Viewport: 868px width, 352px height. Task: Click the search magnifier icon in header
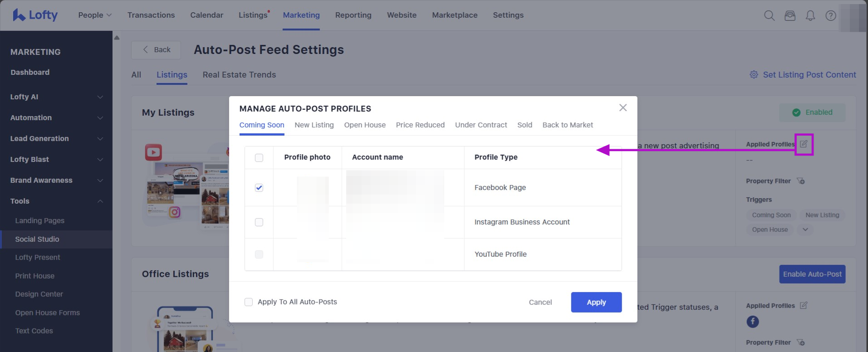[x=769, y=16]
